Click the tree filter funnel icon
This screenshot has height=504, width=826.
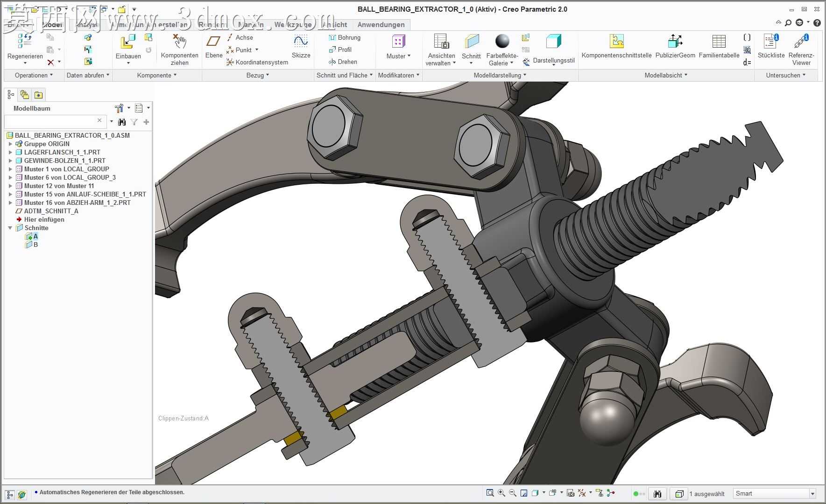134,122
